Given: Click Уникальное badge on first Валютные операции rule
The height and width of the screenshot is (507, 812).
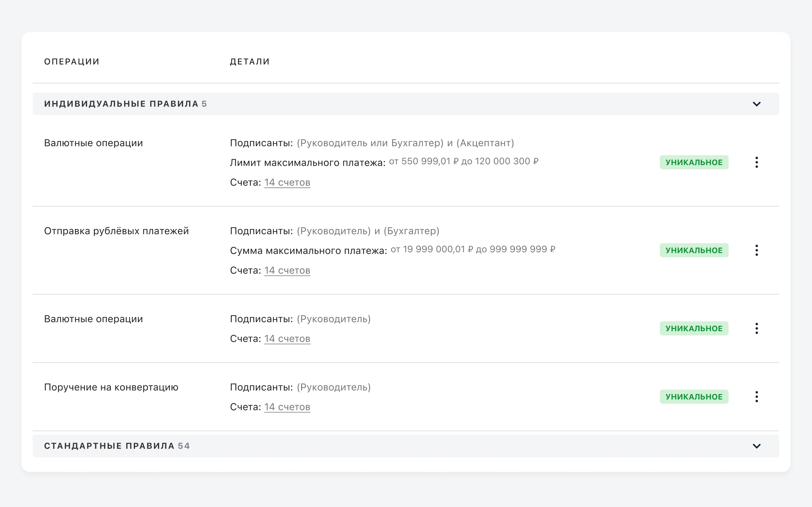Looking at the screenshot, I should click(694, 162).
